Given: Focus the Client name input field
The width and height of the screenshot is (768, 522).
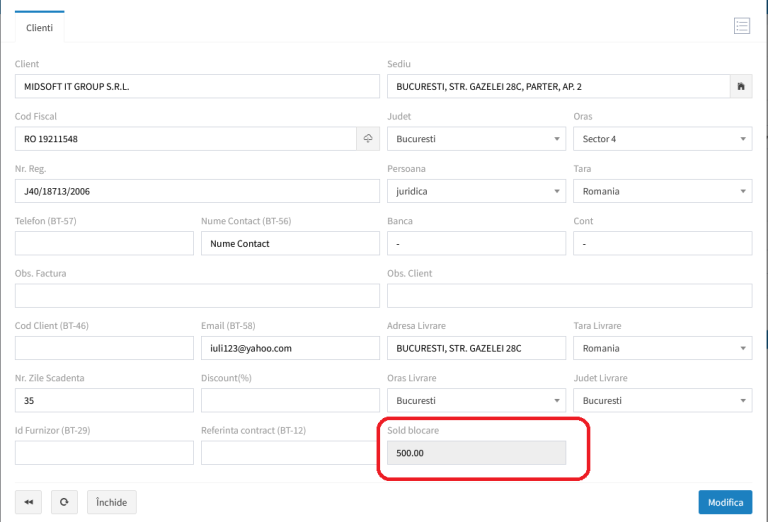Looking at the screenshot, I should [x=197, y=87].
